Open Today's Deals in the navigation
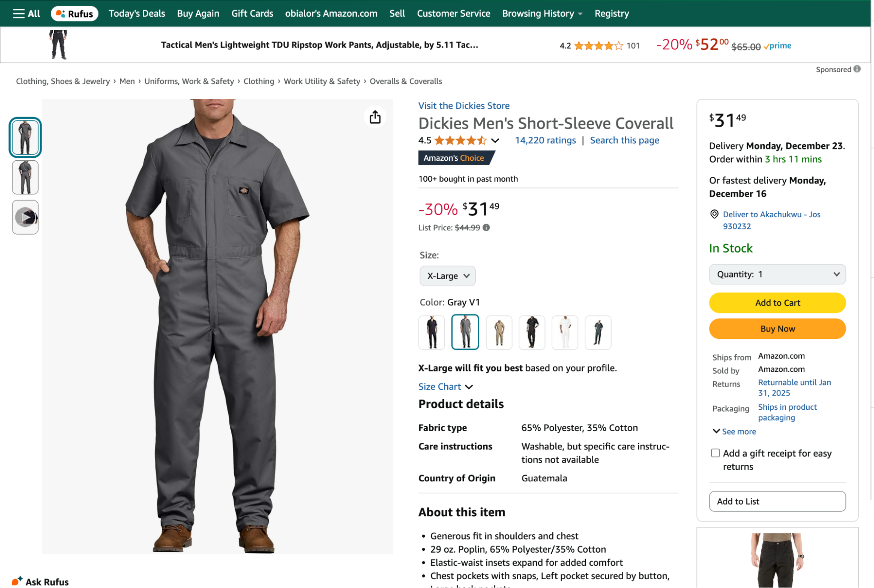874x588 pixels. [136, 13]
